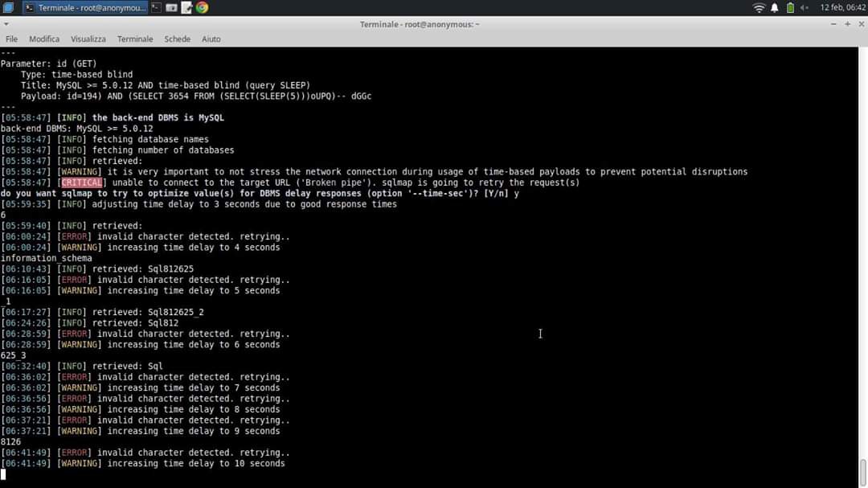
Task: Click the window title "Terminale - root@anonymous: ~"
Action: click(x=420, y=24)
